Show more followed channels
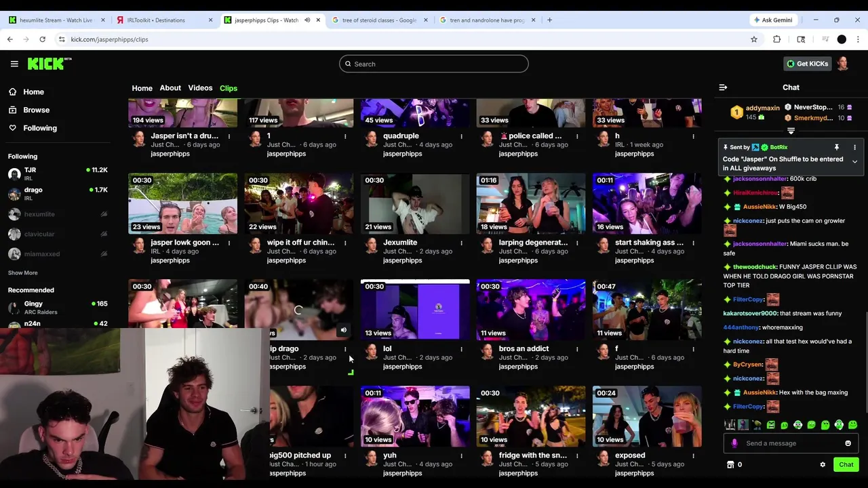Image resolution: width=868 pixels, height=488 pixels. click(23, 272)
